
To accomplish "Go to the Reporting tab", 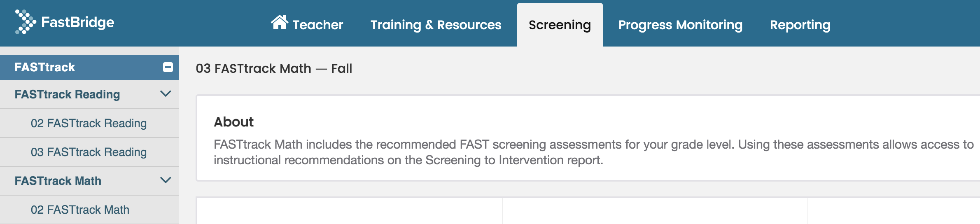I will point(800,25).
